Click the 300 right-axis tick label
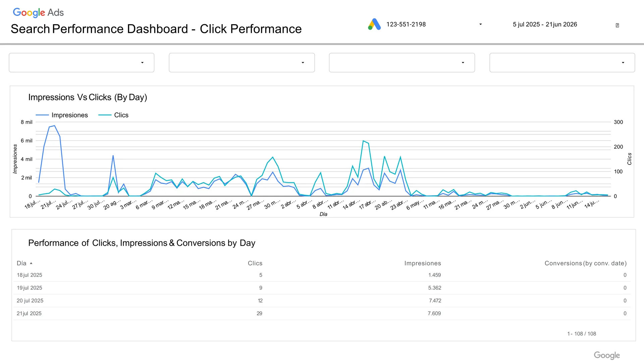This screenshot has width=644, height=362. point(618,122)
